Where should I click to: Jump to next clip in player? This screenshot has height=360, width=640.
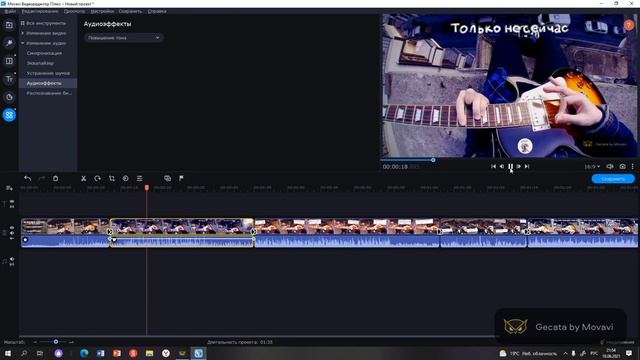(527, 167)
